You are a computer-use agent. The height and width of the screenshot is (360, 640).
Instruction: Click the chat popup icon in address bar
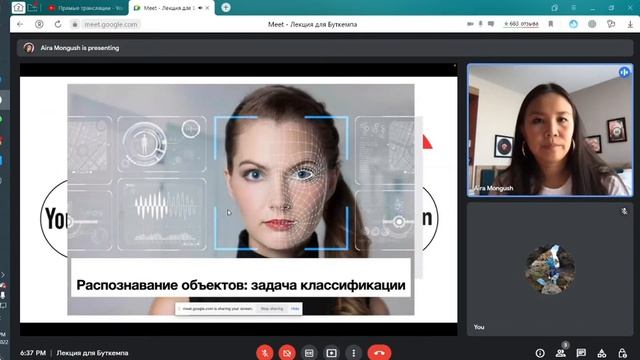coord(491,24)
